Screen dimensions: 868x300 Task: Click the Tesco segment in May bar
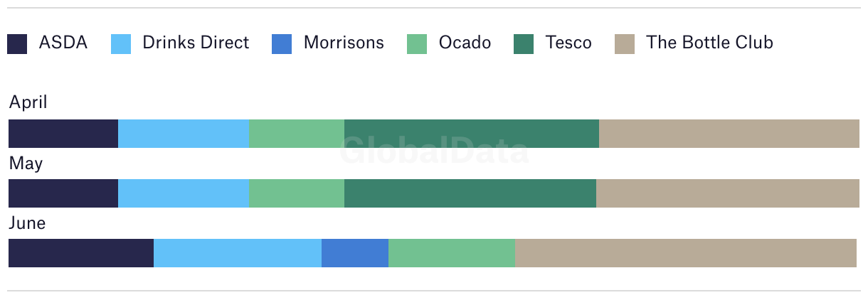[470, 193]
